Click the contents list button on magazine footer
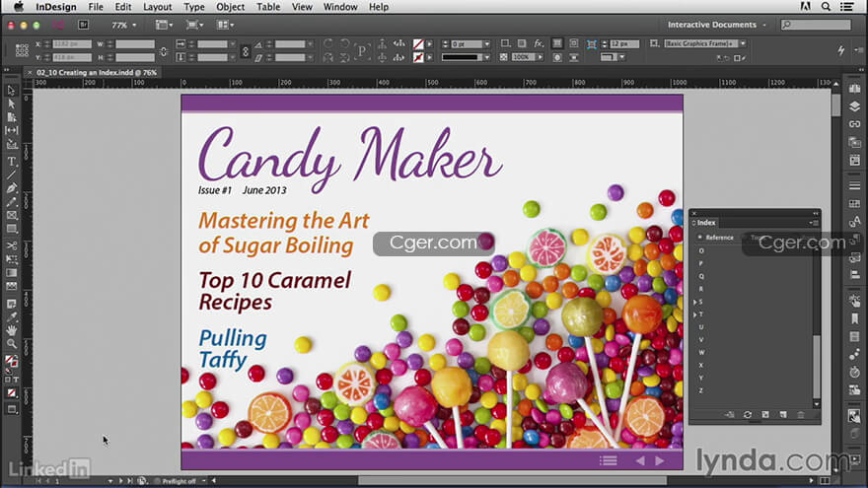 (x=608, y=461)
